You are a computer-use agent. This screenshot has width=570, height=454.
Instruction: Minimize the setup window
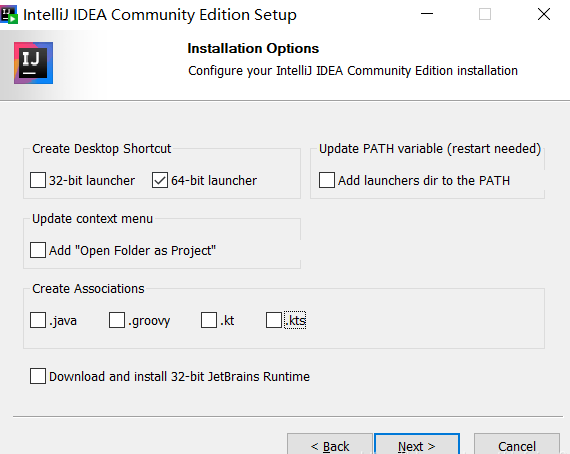[x=427, y=14]
